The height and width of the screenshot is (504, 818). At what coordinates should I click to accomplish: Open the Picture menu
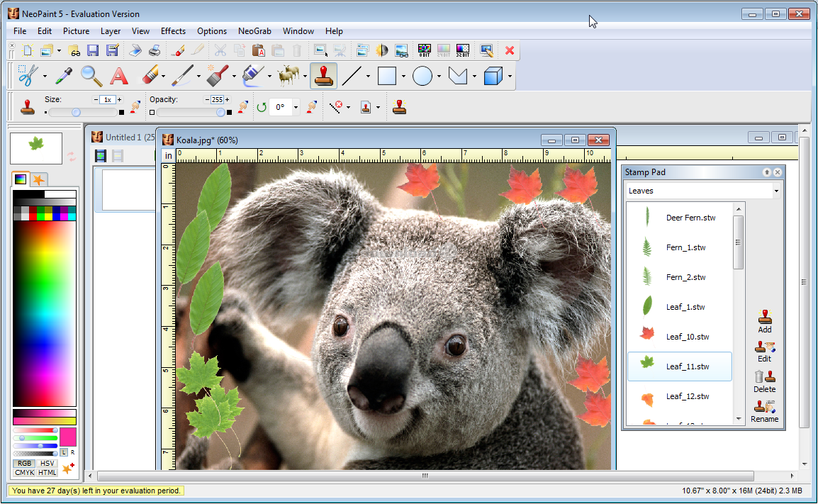click(76, 31)
